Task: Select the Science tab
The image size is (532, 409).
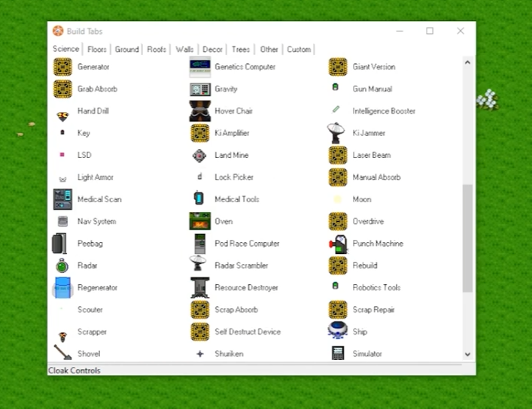Action: (x=65, y=49)
